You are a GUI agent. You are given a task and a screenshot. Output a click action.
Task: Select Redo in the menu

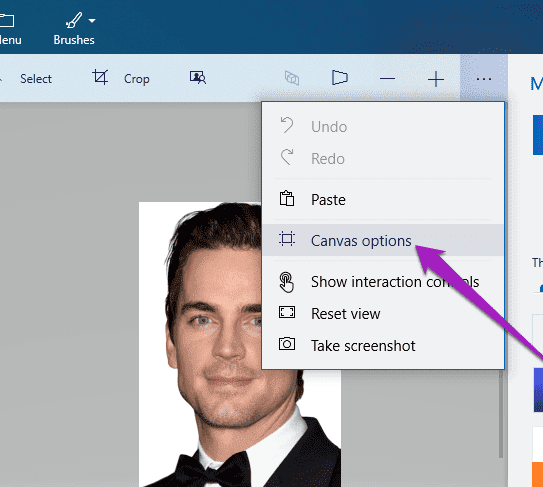[383, 159]
